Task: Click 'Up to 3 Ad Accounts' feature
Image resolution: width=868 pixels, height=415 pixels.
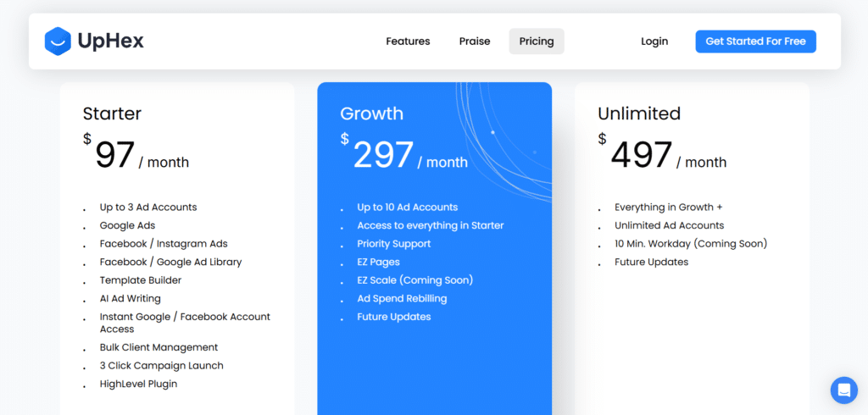Action: click(148, 207)
